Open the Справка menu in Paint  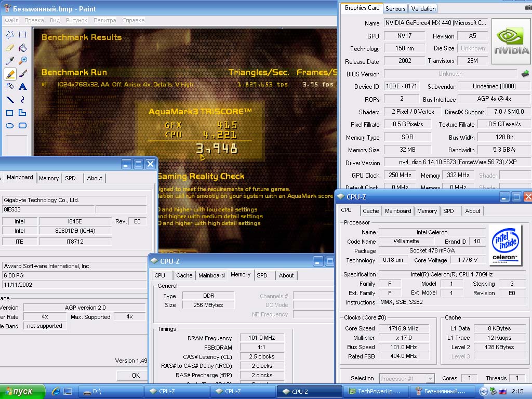134,20
